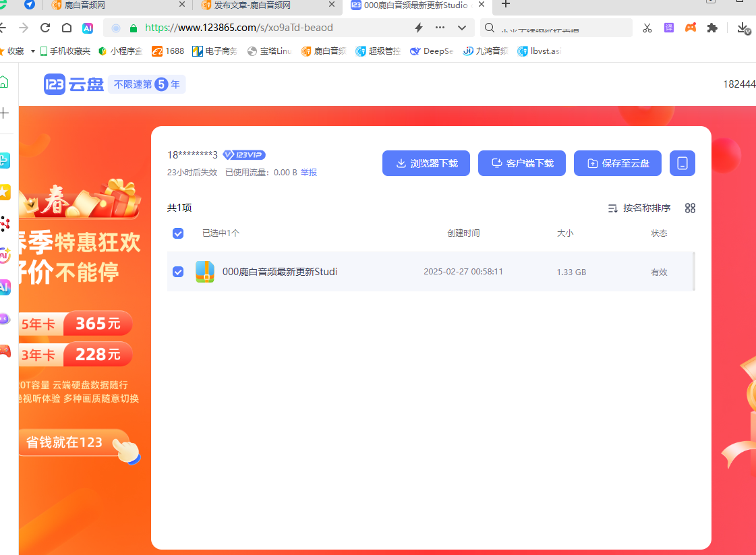Click the 举报 report link

(x=309, y=173)
